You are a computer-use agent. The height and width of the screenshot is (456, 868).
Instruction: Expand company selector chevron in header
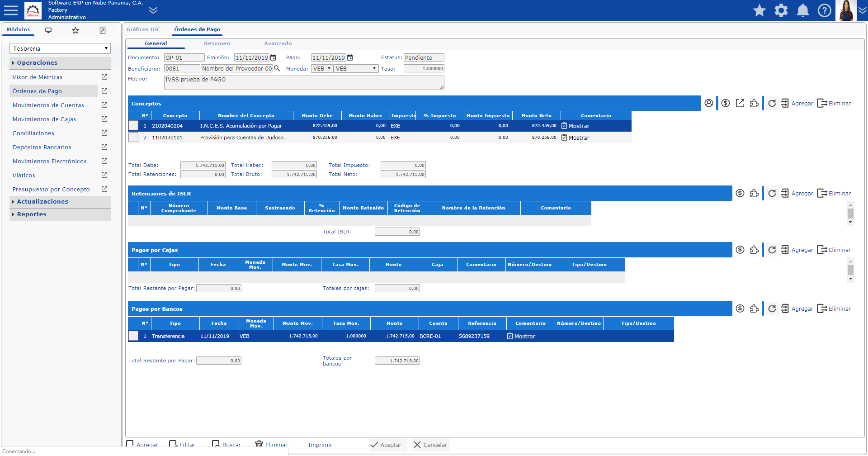153,10
